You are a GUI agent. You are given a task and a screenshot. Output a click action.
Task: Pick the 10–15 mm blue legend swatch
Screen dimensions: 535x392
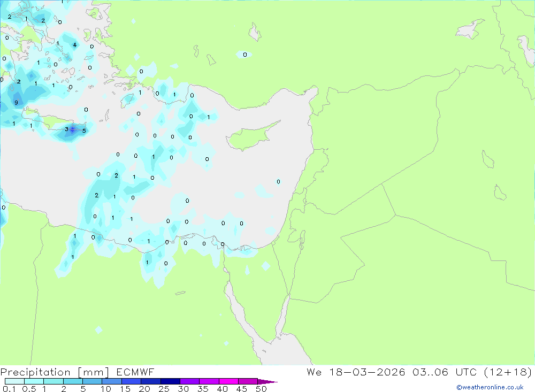pos(112,381)
